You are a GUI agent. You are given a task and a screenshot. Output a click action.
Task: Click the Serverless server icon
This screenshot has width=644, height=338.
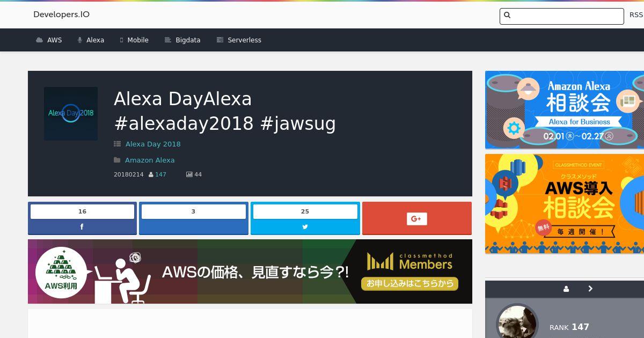[219, 40]
